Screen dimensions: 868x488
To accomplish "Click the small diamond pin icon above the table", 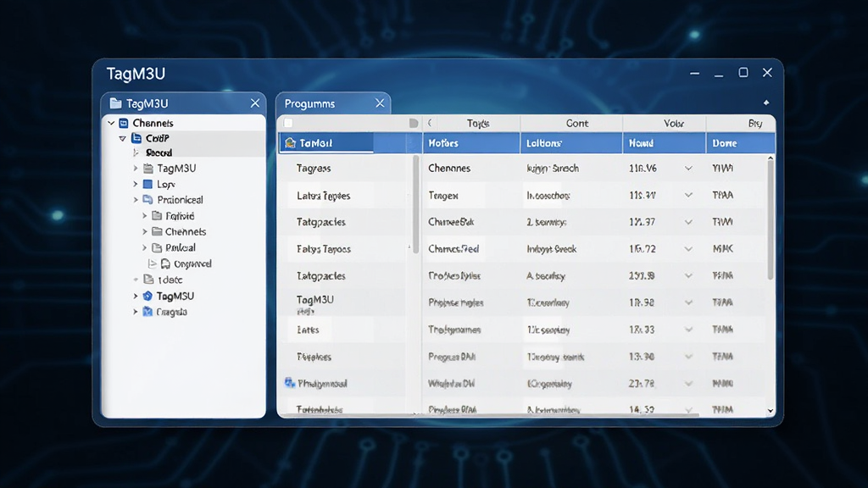I will coord(766,103).
